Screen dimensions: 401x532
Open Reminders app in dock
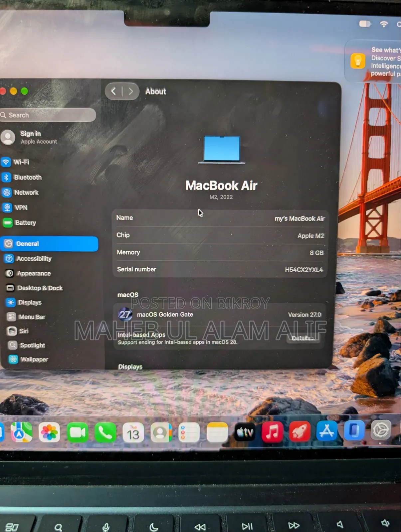click(x=189, y=433)
